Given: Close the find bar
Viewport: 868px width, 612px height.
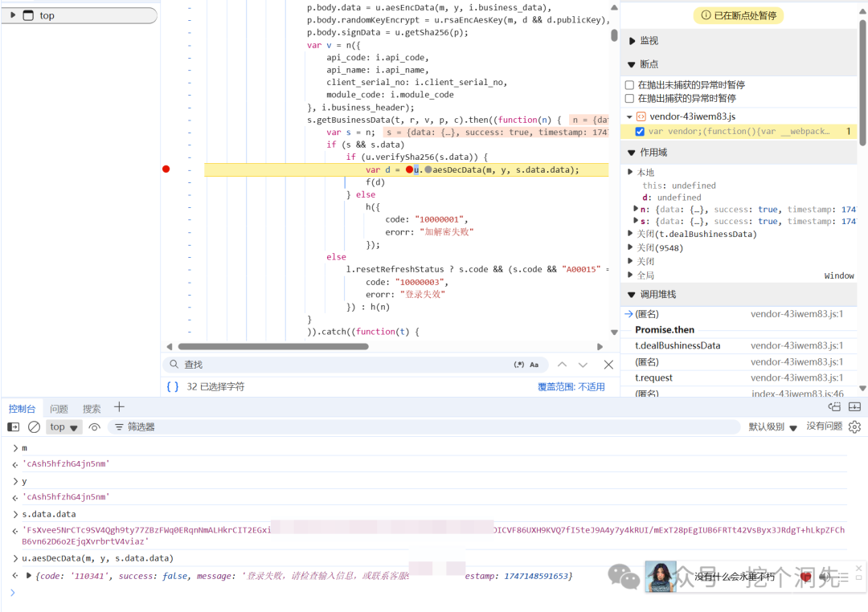Looking at the screenshot, I should tap(608, 365).
